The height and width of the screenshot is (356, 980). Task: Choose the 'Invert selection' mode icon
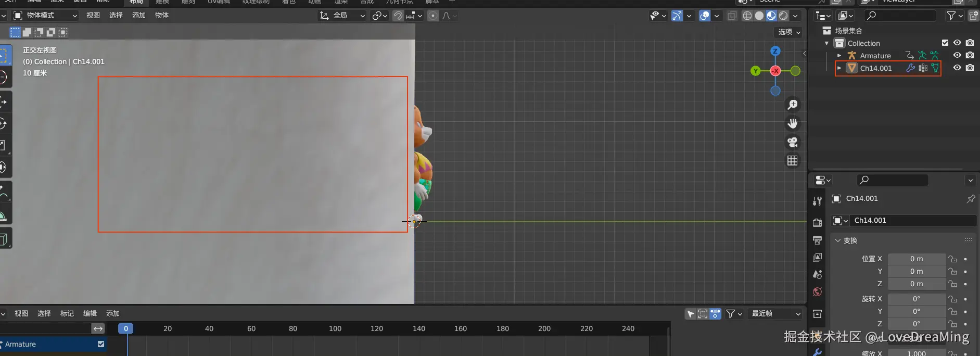[x=51, y=32]
